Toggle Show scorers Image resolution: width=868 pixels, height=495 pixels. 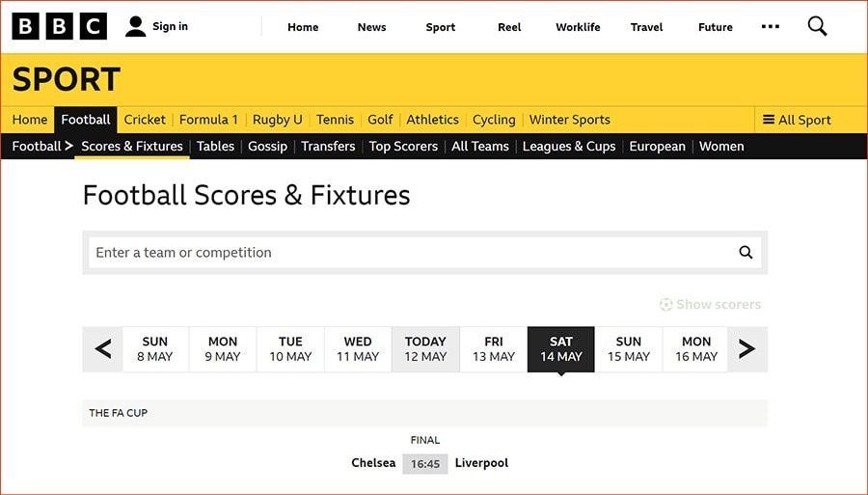click(x=710, y=305)
